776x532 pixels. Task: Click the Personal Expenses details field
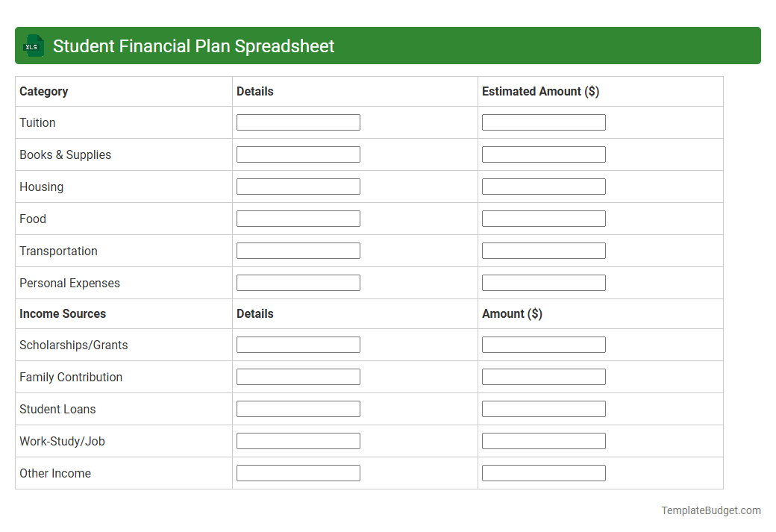point(298,282)
